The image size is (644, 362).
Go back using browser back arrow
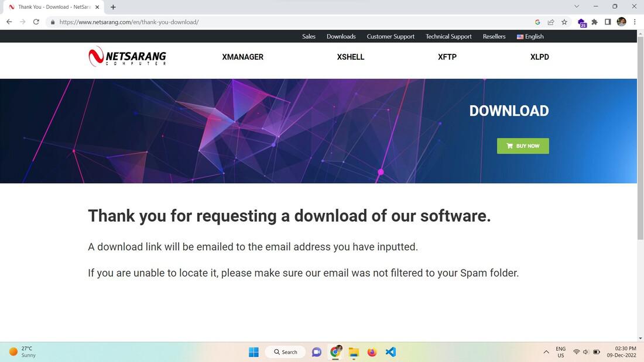(x=9, y=22)
